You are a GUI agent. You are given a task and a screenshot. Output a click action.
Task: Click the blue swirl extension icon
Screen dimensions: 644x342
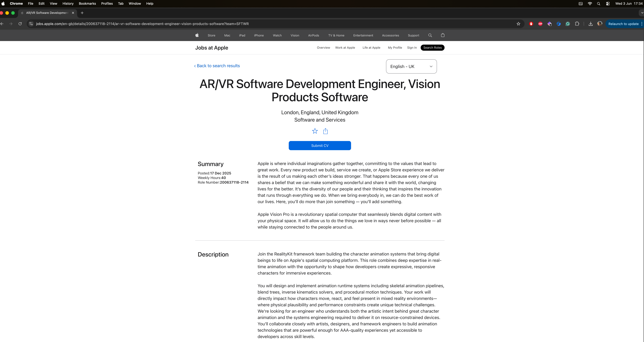pyautogui.click(x=559, y=24)
